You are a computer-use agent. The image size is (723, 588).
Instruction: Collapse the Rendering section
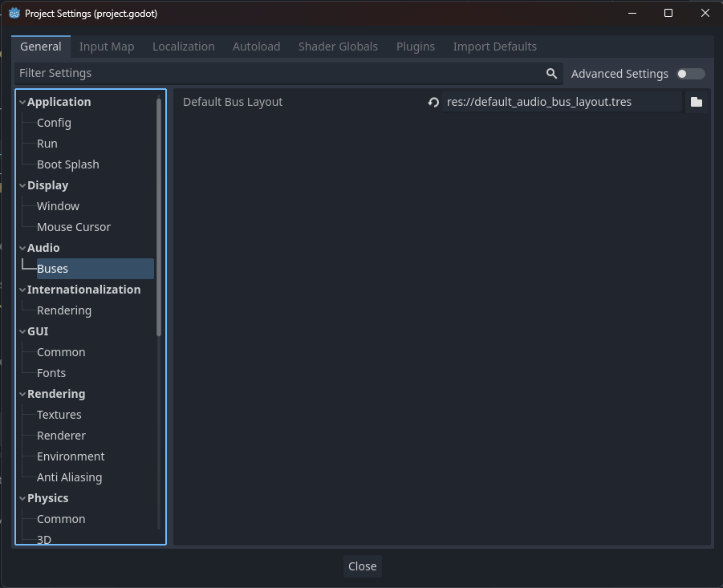click(22, 393)
